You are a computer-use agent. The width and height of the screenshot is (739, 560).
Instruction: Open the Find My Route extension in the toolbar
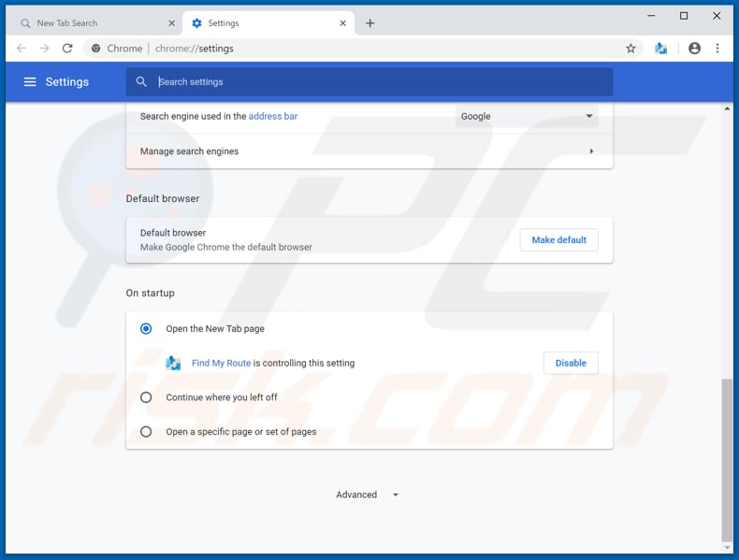tap(660, 48)
